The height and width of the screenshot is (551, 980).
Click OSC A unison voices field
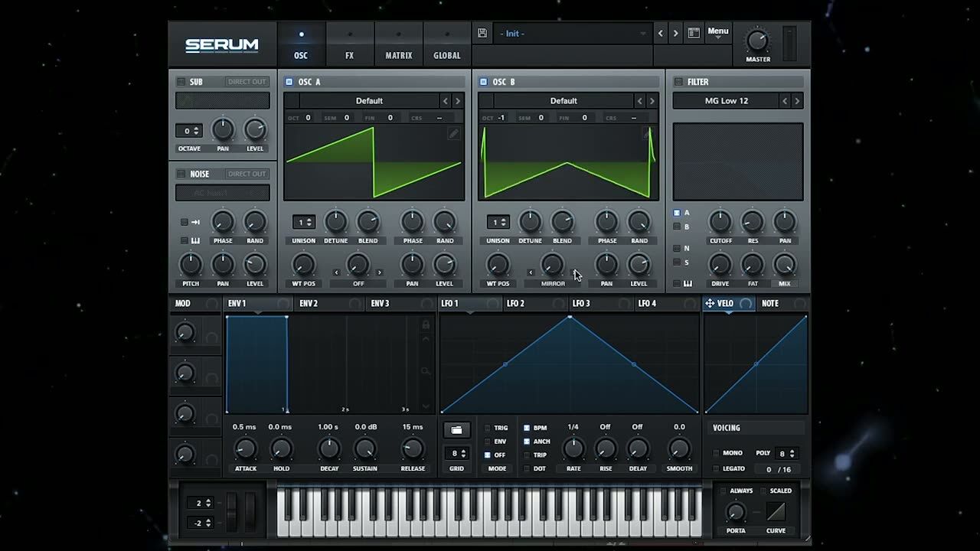303,222
